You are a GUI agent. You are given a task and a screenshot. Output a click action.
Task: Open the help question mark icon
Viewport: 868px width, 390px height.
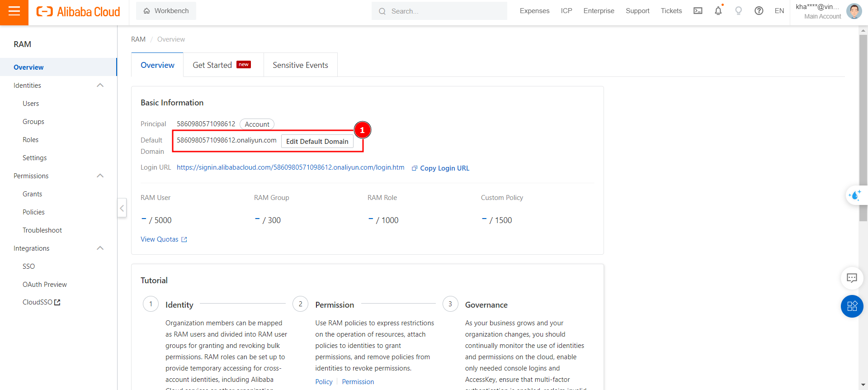pos(759,11)
